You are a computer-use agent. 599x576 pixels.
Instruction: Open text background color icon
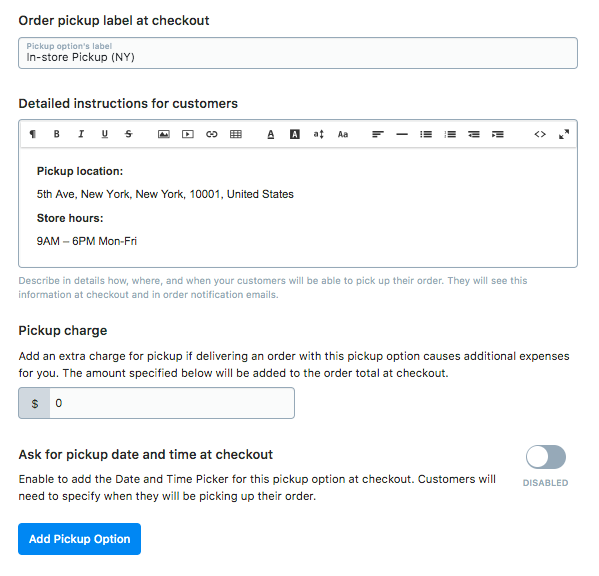[x=295, y=134]
